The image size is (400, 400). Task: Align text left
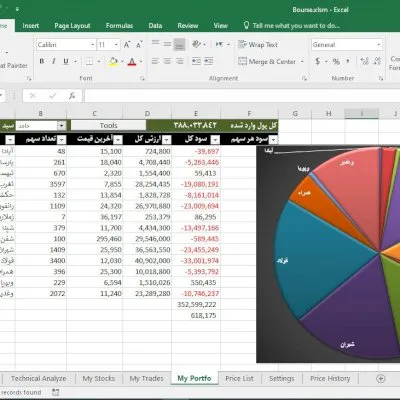[x=155, y=61]
